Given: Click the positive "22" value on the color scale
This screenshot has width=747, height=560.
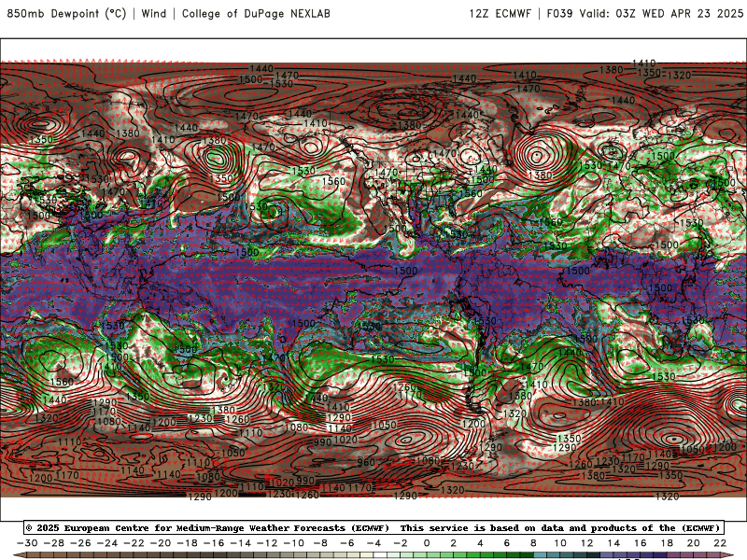Looking at the screenshot, I should [x=720, y=543].
